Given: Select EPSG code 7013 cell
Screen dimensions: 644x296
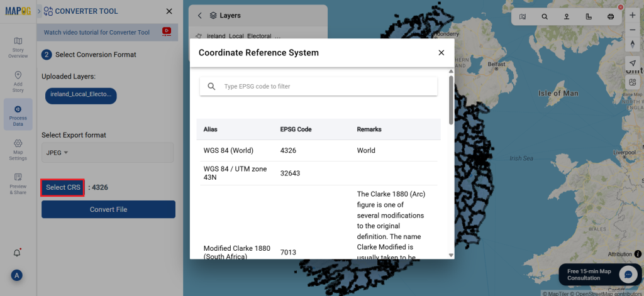Looking at the screenshot, I should coord(288,252).
